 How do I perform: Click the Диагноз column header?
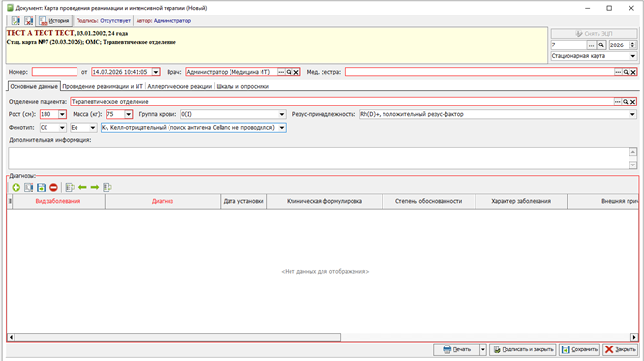163,201
